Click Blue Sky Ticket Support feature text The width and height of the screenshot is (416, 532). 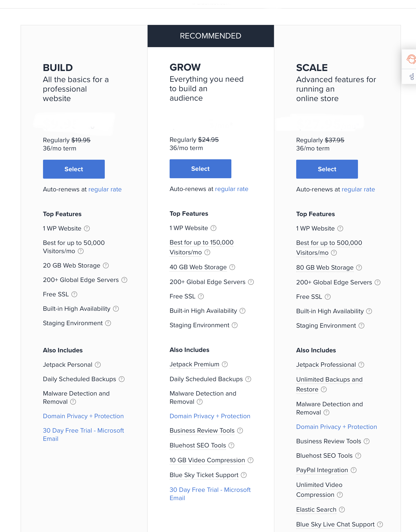tap(204, 475)
